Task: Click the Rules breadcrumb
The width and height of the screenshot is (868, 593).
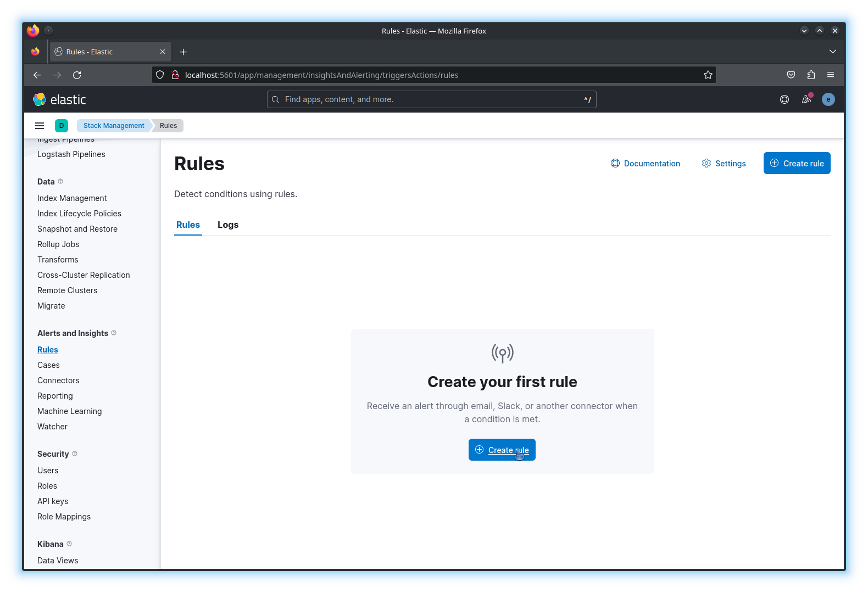Action: [168, 126]
